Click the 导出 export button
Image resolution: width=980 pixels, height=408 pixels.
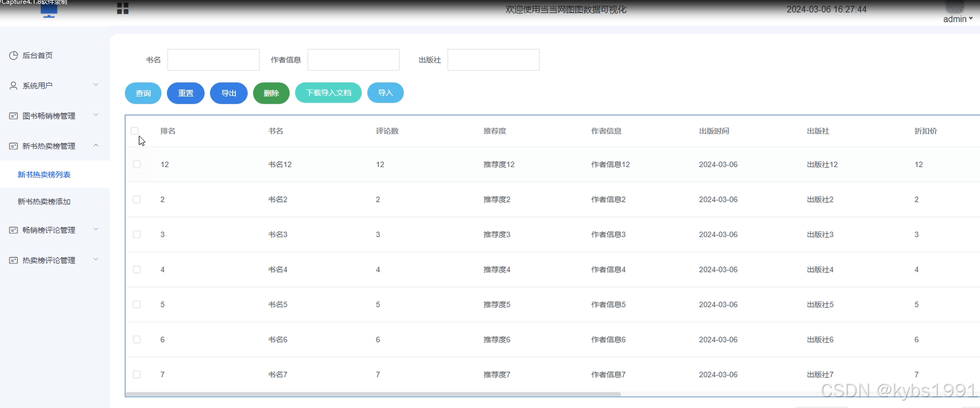pos(229,93)
